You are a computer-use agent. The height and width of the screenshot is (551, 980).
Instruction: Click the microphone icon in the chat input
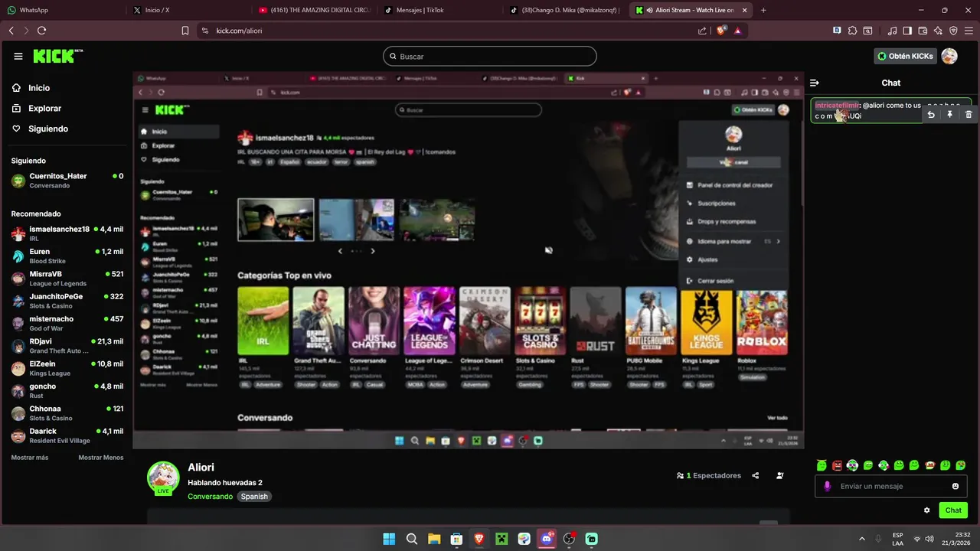(x=827, y=486)
